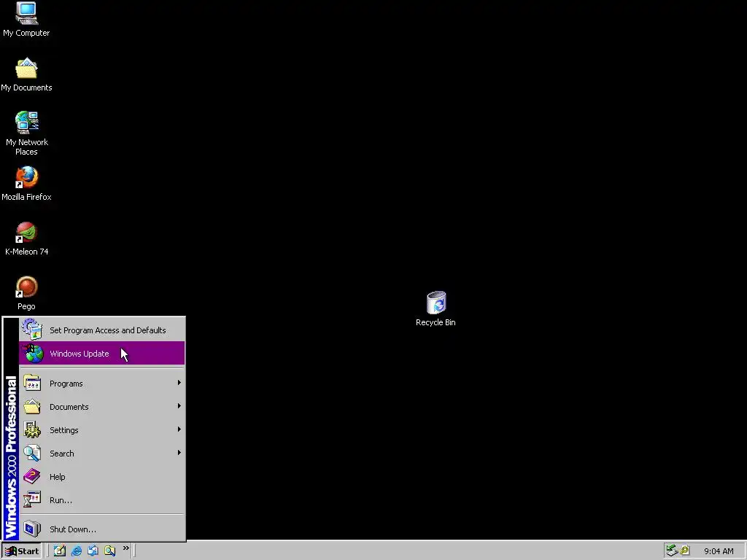Click the Start button
Viewport: 747px width, 560px height.
22,551
